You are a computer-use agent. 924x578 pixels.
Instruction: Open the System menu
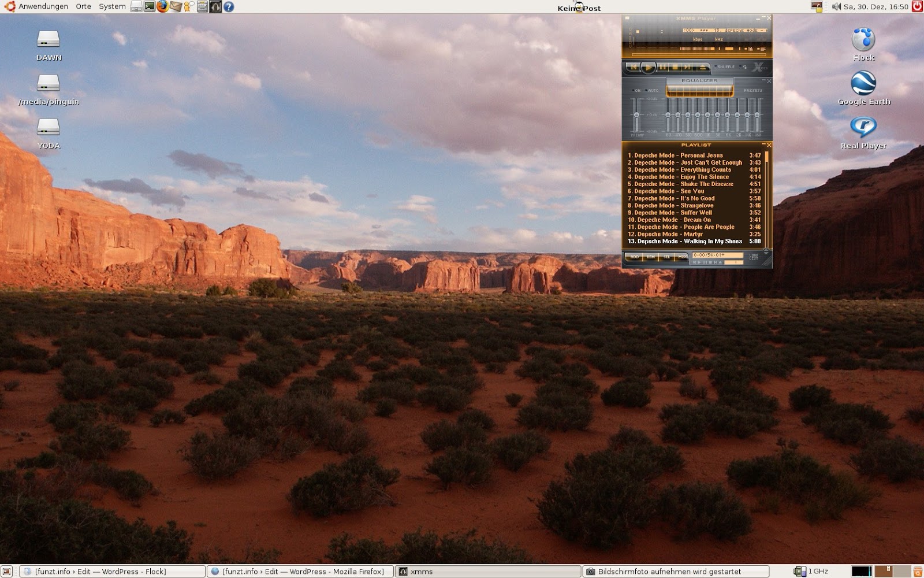tap(112, 6)
